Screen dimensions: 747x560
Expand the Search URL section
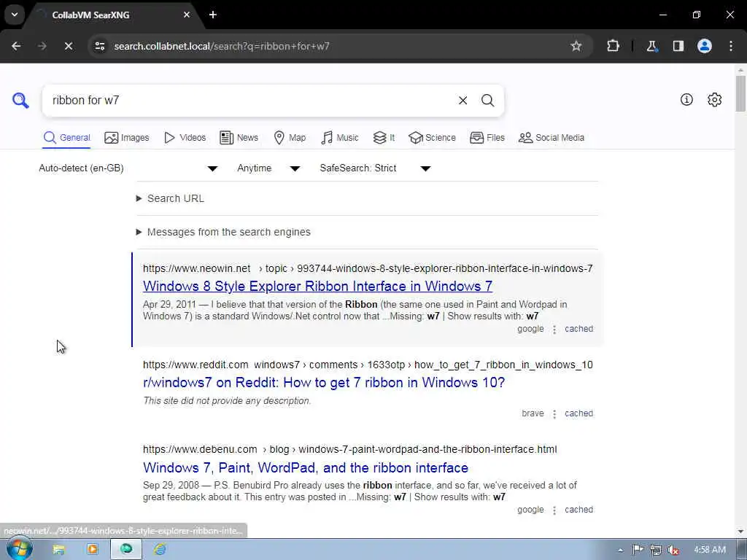coord(171,198)
